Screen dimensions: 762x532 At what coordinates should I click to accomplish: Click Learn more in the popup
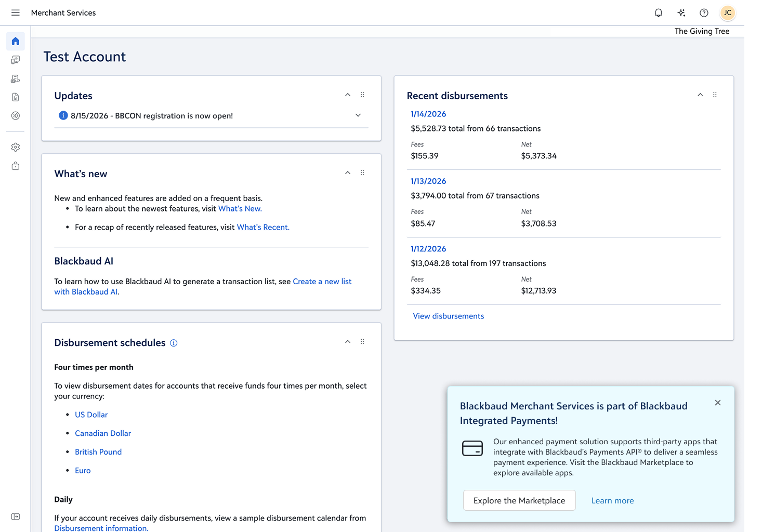click(613, 501)
